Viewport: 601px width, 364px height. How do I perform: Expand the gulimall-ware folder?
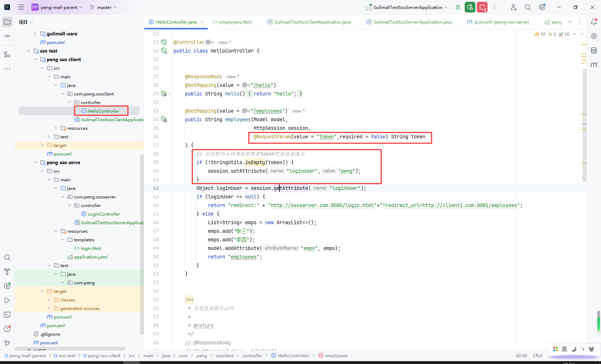click(35, 34)
